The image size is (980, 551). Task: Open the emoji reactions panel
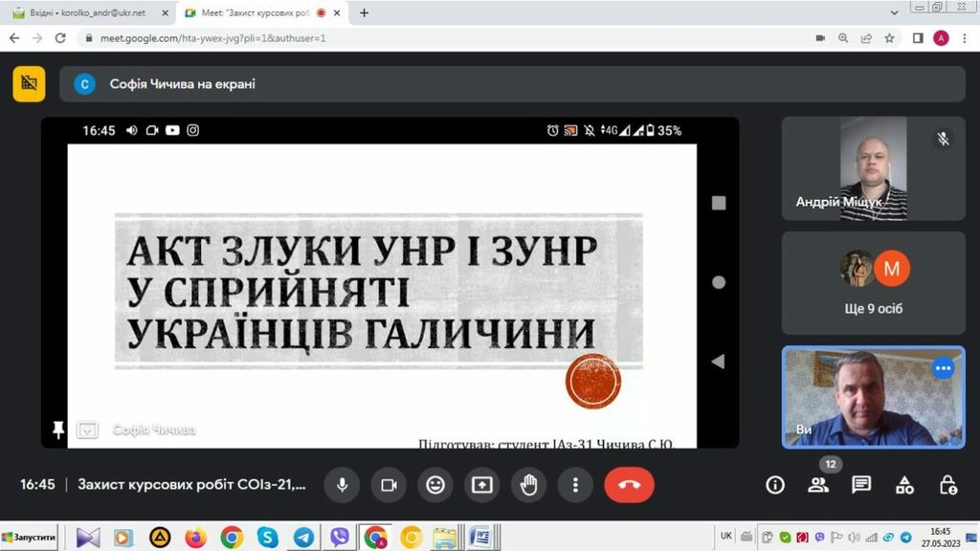(435, 485)
